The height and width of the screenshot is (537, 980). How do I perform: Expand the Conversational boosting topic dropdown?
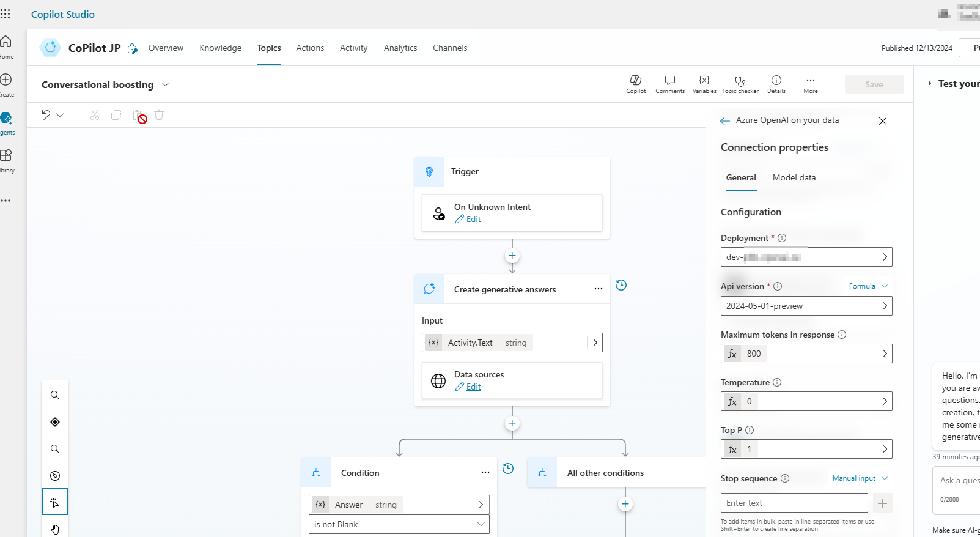click(165, 84)
